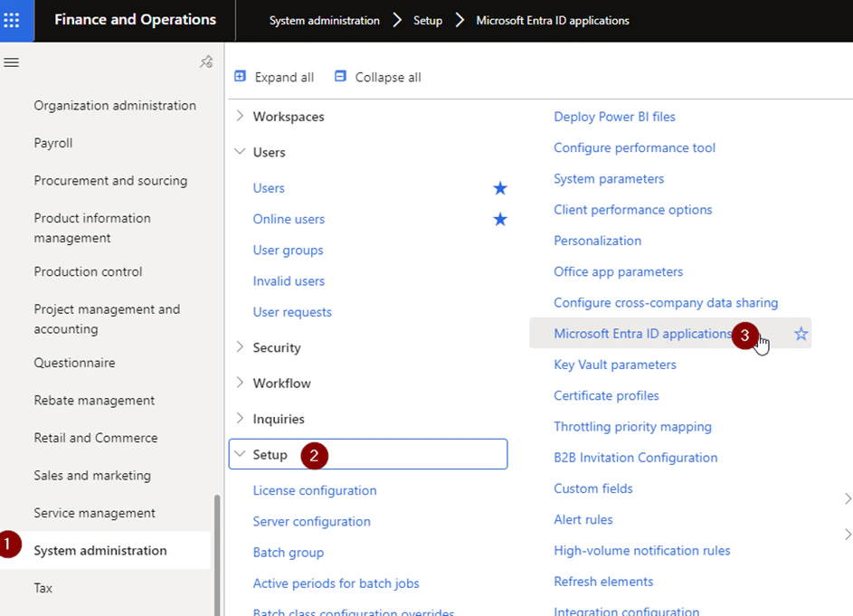The width and height of the screenshot is (853, 616).
Task: Click the navigation pane scrollbar
Action: point(217,555)
